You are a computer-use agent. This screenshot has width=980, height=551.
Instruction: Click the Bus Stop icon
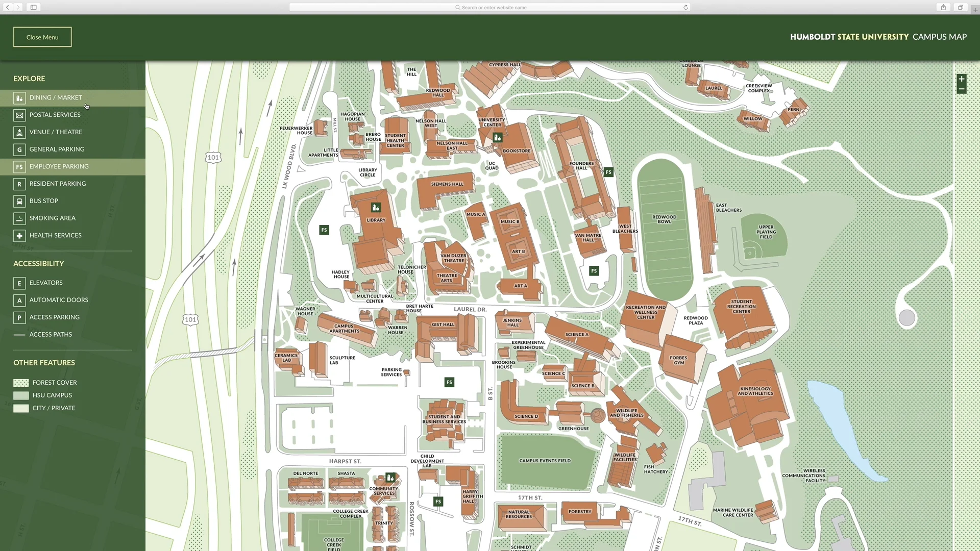coord(19,201)
